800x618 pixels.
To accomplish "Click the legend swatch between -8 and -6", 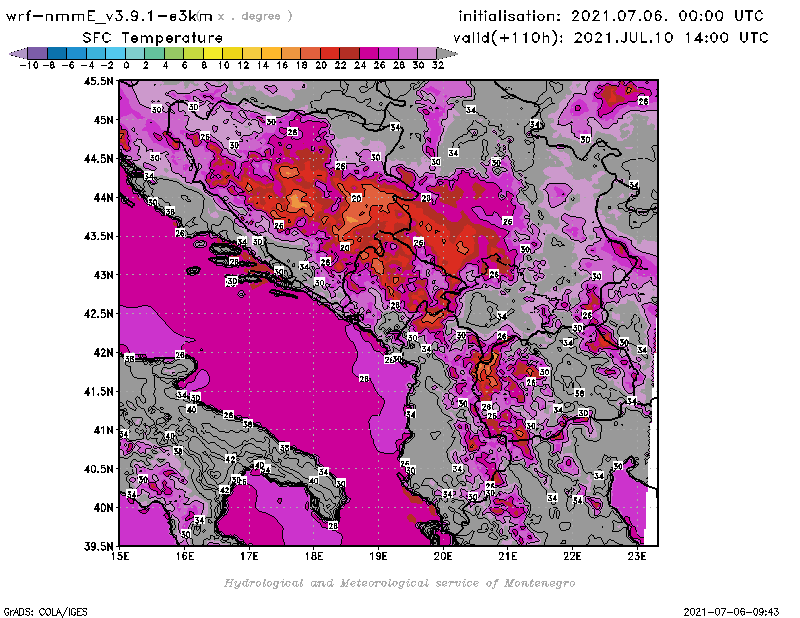I will (x=57, y=53).
